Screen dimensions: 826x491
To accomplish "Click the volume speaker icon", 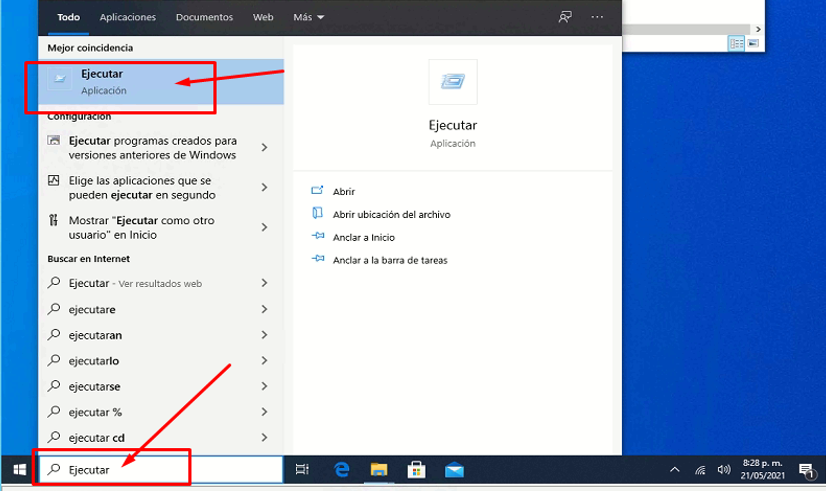I will coord(724,470).
